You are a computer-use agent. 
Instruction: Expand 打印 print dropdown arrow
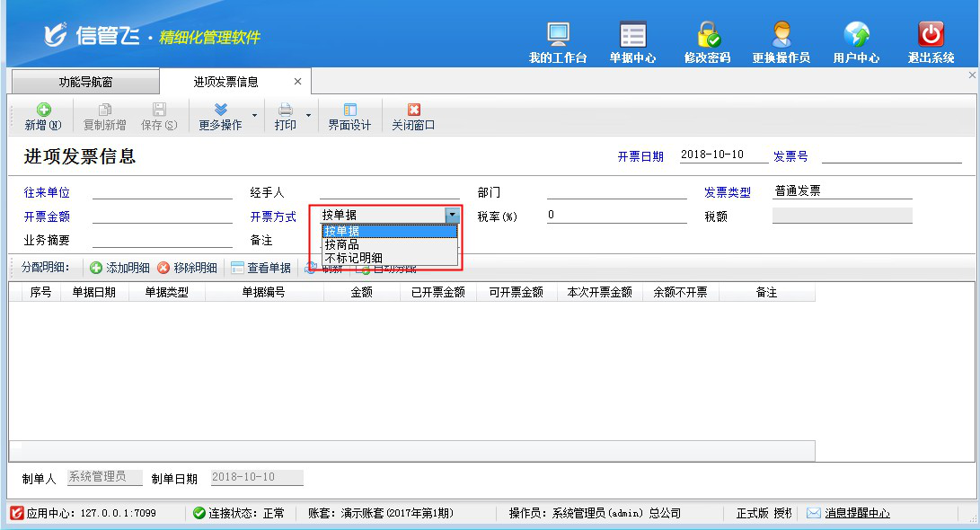coord(308,116)
